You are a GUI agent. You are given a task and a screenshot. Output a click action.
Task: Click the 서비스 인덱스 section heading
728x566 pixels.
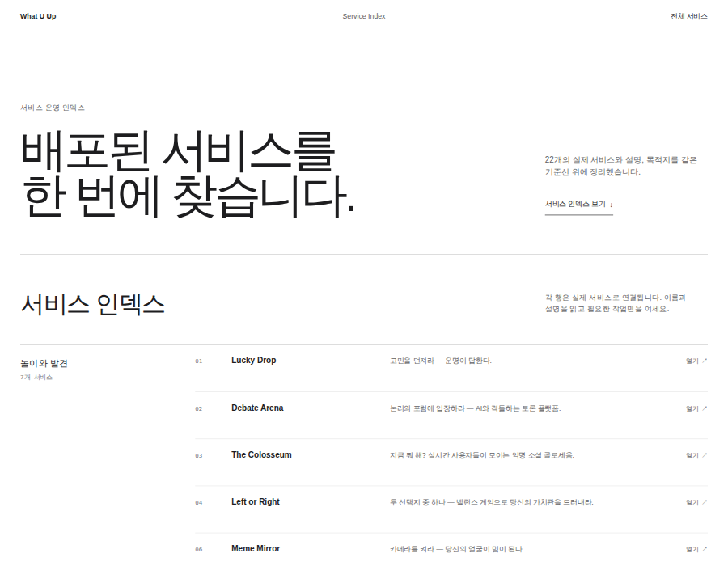tap(92, 305)
